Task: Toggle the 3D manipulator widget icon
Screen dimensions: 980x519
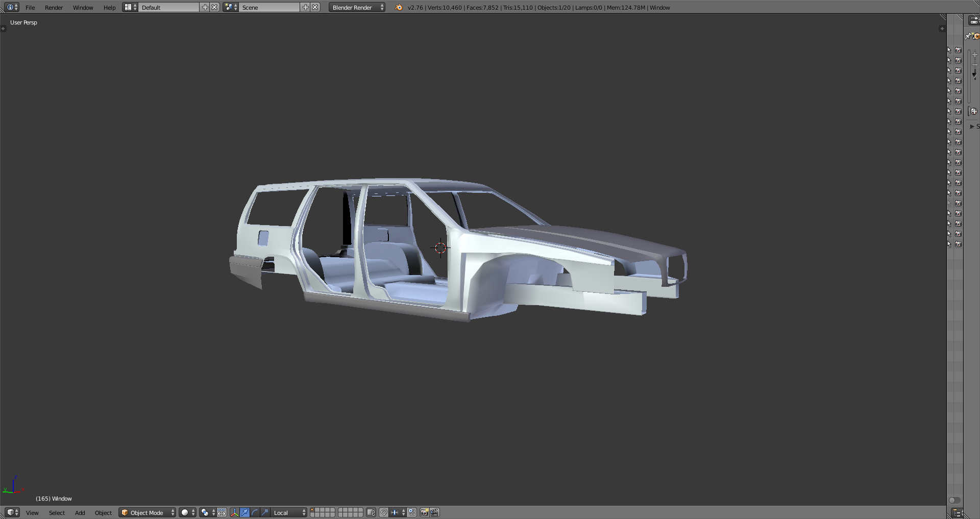Action: (x=235, y=512)
